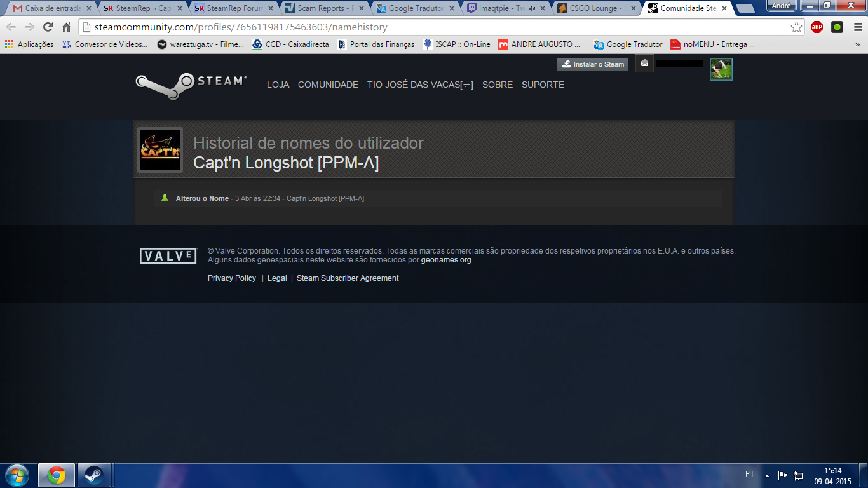Open the LOJA menu item
This screenshot has width=868, height=488.
point(278,85)
